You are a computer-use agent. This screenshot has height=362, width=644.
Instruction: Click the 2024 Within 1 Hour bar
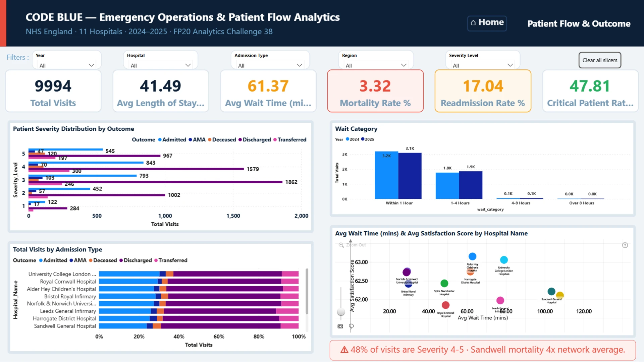click(386, 175)
